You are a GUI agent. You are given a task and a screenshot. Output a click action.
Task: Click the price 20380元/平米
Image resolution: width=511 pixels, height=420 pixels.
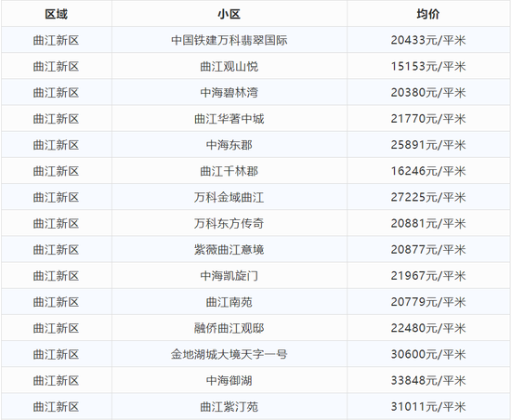[x=428, y=93]
